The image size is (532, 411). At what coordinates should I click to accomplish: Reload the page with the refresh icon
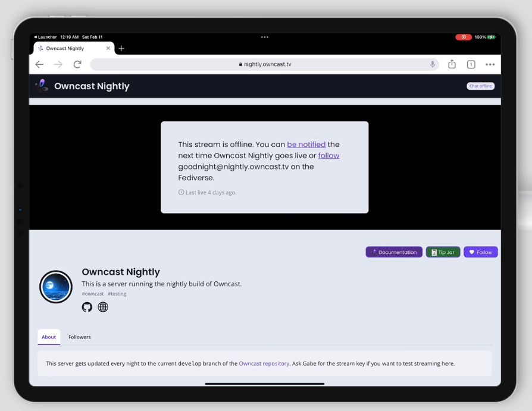pos(77,64)
